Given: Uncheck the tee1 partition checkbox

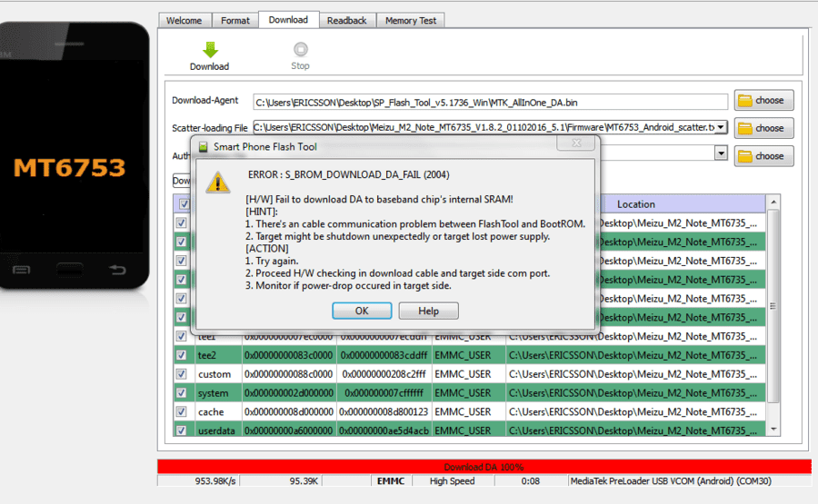Looking at the screenshot, I should [x=181, y=336].
